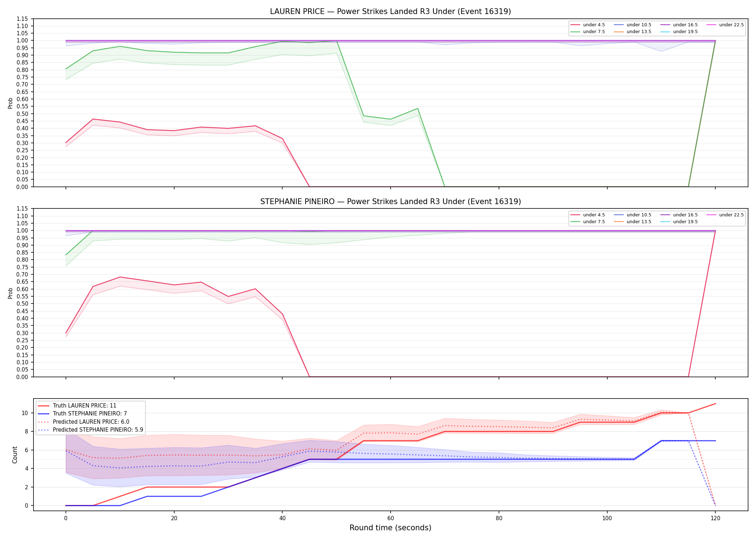The width and height of the screenshot is (756, 540).
Task: Select 'under 7.5' legend entry in Lauren Price chart
Action: [588, 32]
